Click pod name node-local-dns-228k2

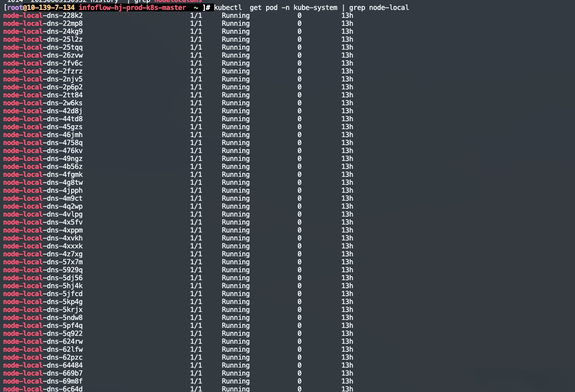click(43, 15)
